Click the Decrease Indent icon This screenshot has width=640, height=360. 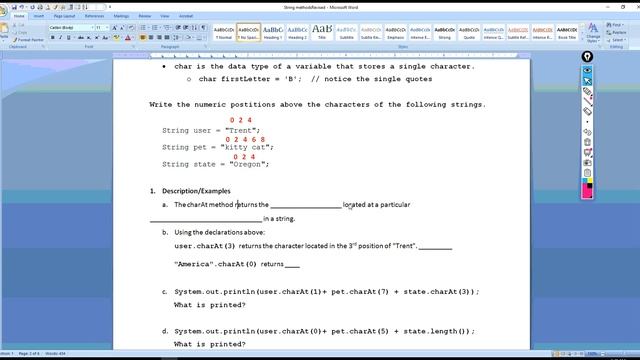[177, 27]
